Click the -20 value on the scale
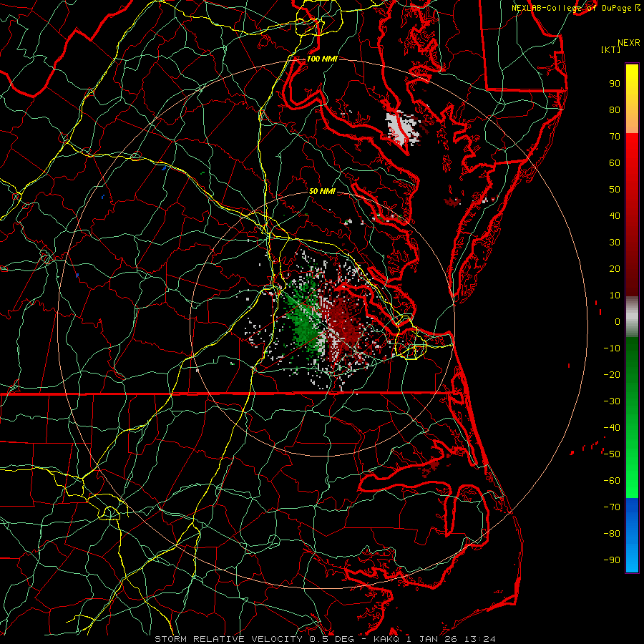644x644 pixels. coord(612,375)
